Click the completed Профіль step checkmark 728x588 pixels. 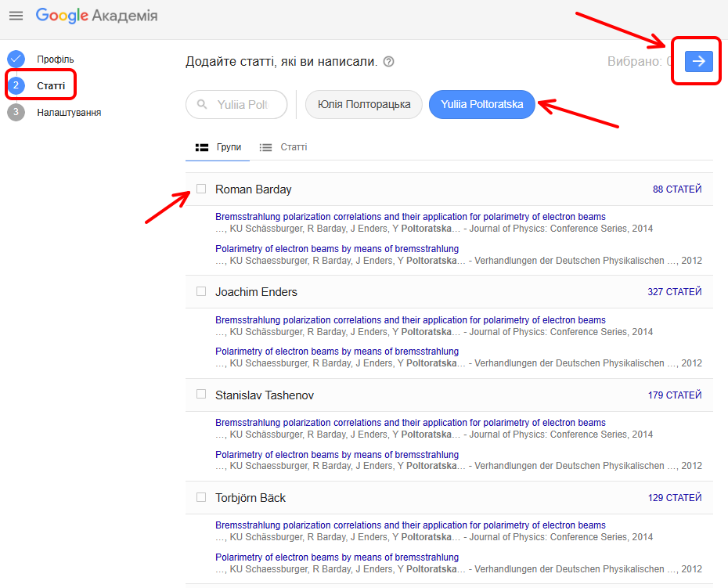(16, 59)
